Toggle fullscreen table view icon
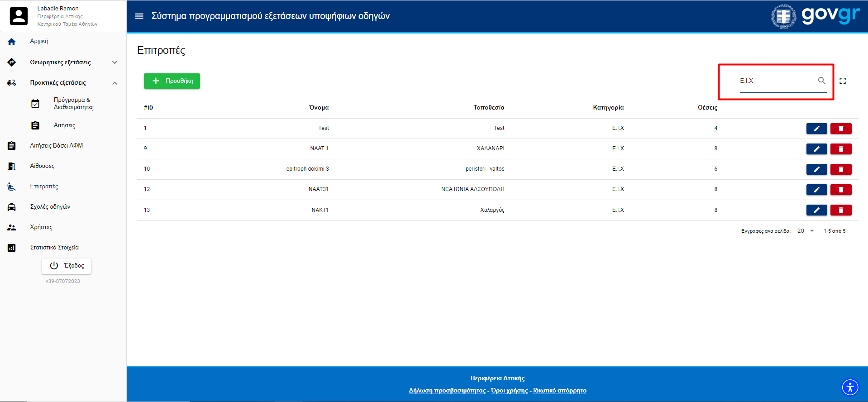Image resolution: width=868 pixels, height=402 pixels. pos(842,81)
